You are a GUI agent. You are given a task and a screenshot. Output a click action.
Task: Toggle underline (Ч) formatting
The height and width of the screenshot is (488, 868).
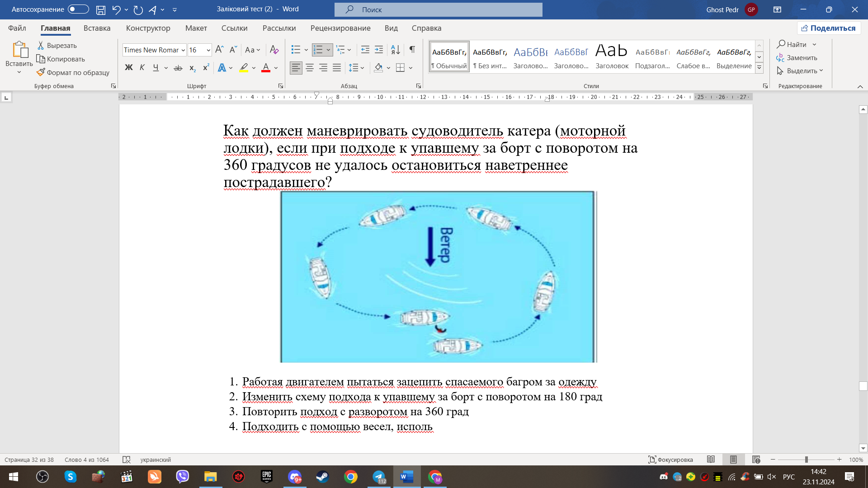pyautogui.click(x=156, y=68)
